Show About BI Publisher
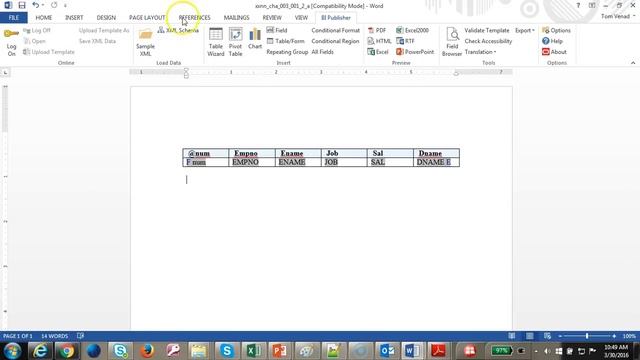Screen dimensions: 640x360 pyautogui.click(x=554, y=52)
